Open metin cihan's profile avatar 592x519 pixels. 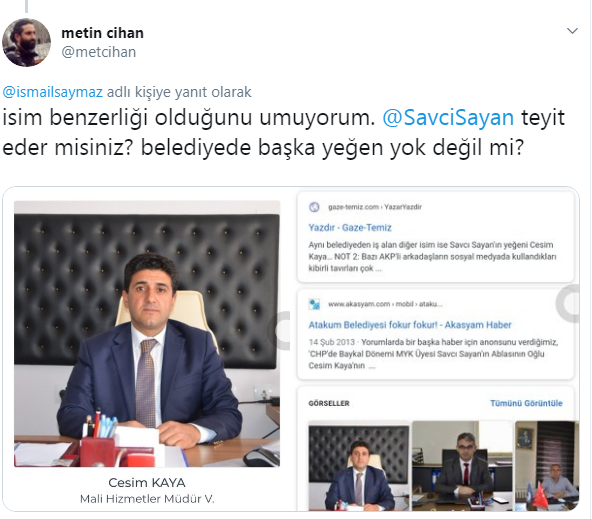point(26,42)
